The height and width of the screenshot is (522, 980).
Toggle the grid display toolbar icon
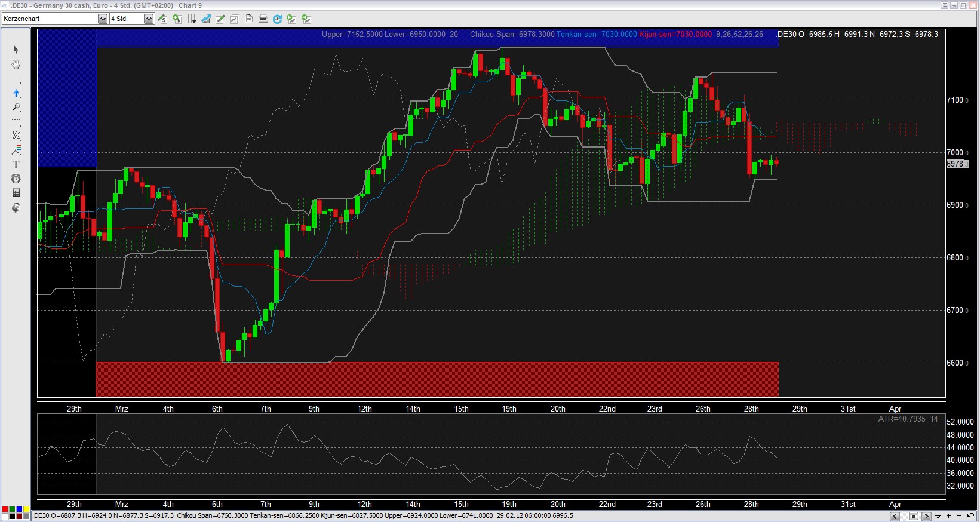click(x=191, y=19)
